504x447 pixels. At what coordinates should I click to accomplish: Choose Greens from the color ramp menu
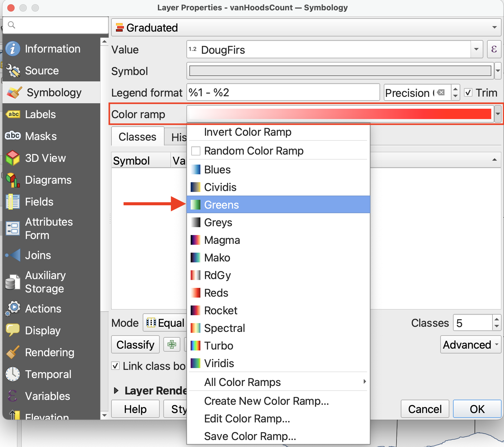222,205
